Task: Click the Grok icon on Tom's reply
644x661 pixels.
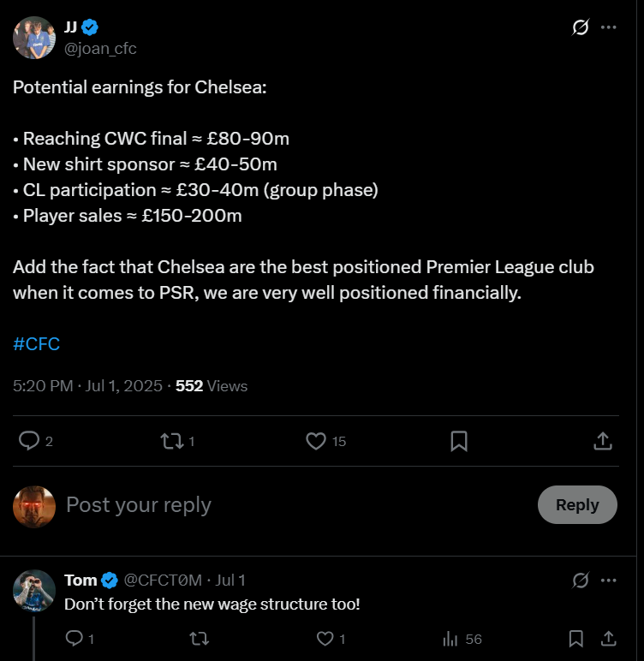Action: click(x=581, y=581)
